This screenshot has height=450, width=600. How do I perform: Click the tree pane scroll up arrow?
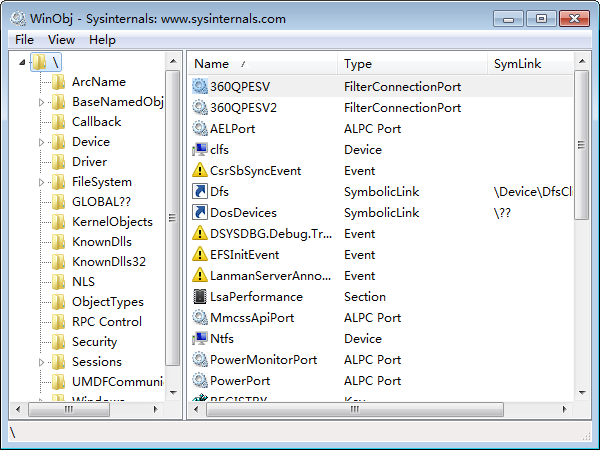(x=173, y=61)
